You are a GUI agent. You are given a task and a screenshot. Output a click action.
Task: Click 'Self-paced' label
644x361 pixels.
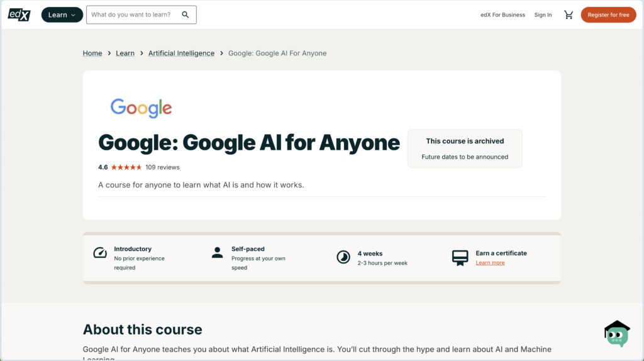click(248, 249)
